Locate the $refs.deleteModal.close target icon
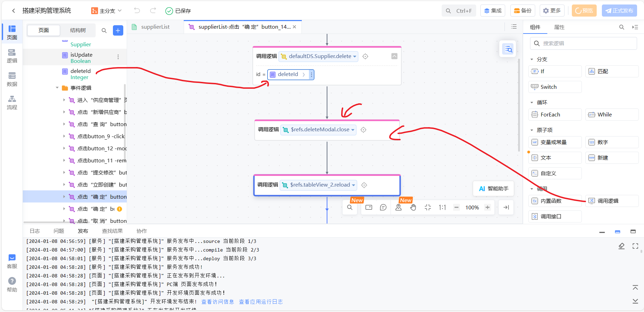Image resolution: width=644 pixels, height=312 pixels. point(363,130)
